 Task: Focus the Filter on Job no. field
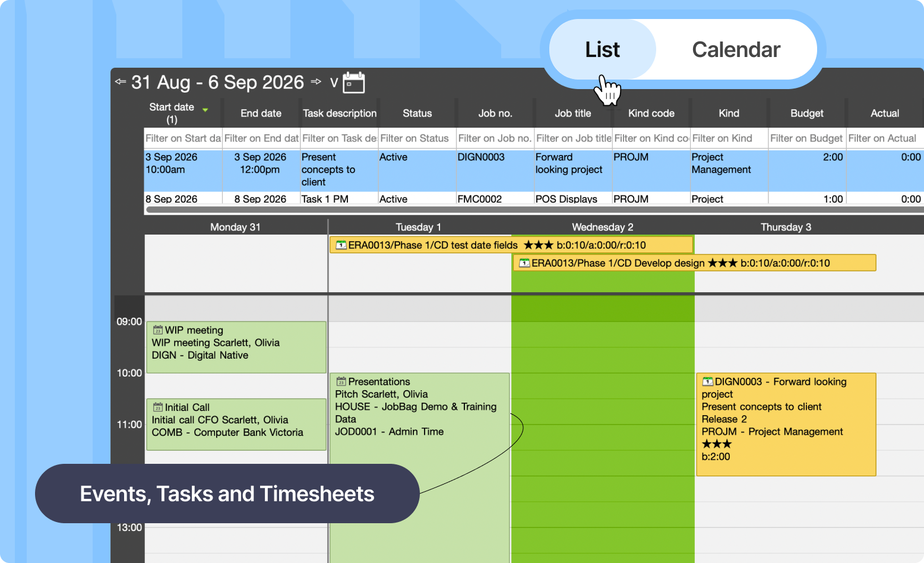click(495, 138)
